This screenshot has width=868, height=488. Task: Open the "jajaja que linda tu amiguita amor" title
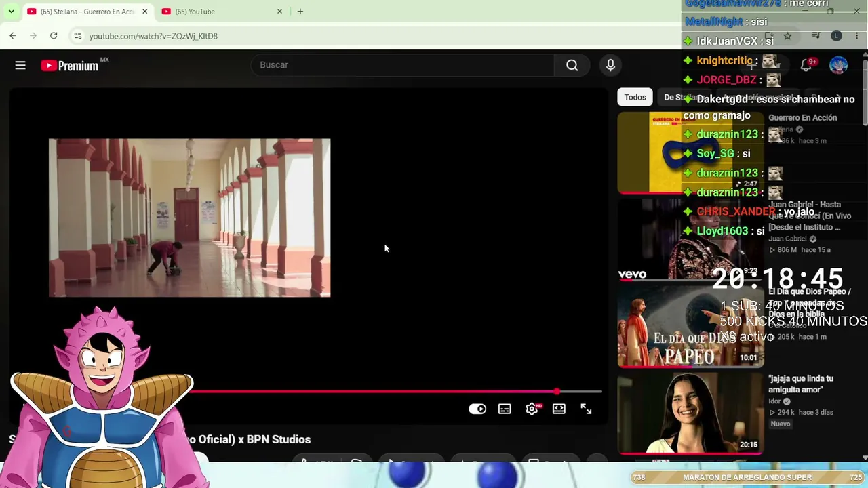(801, 384)
